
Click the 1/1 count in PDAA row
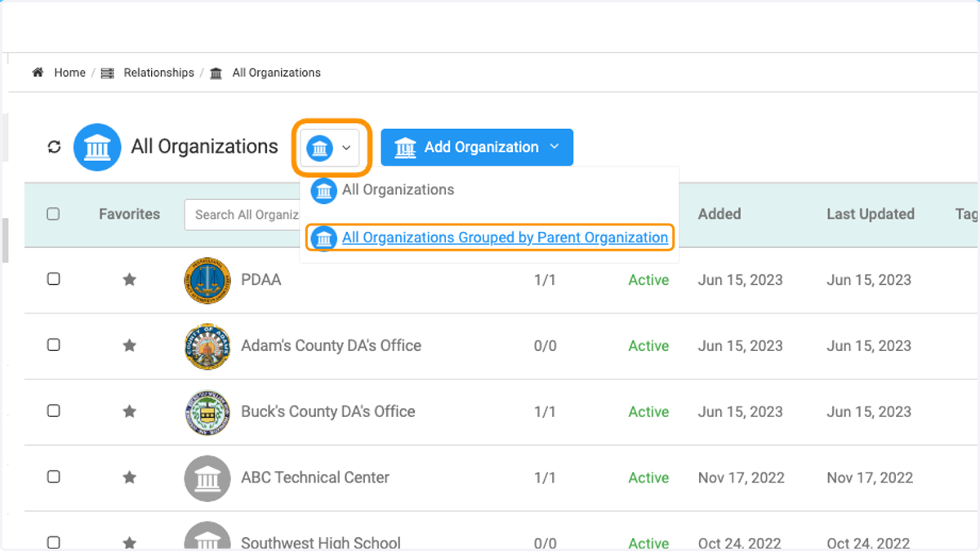(545, 280)
